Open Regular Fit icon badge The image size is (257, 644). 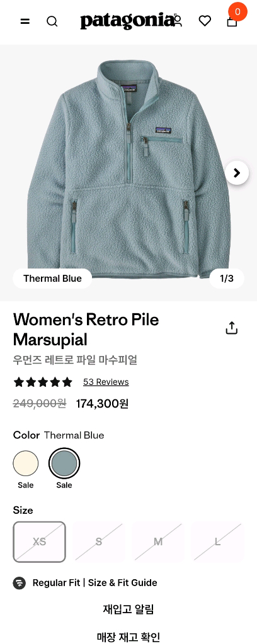tap(20, 582)
